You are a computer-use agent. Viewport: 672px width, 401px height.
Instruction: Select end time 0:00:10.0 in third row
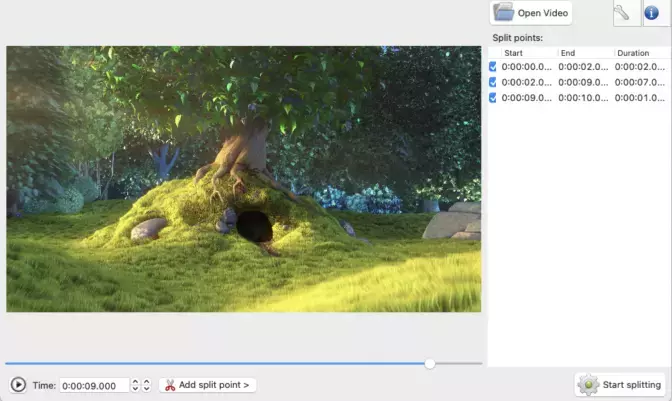[x=583, y=98]
